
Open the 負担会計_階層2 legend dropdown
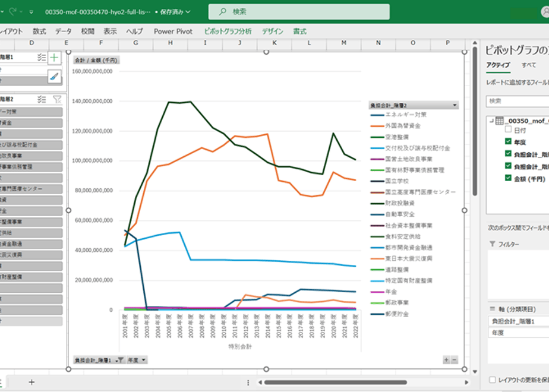coord(455,105)
